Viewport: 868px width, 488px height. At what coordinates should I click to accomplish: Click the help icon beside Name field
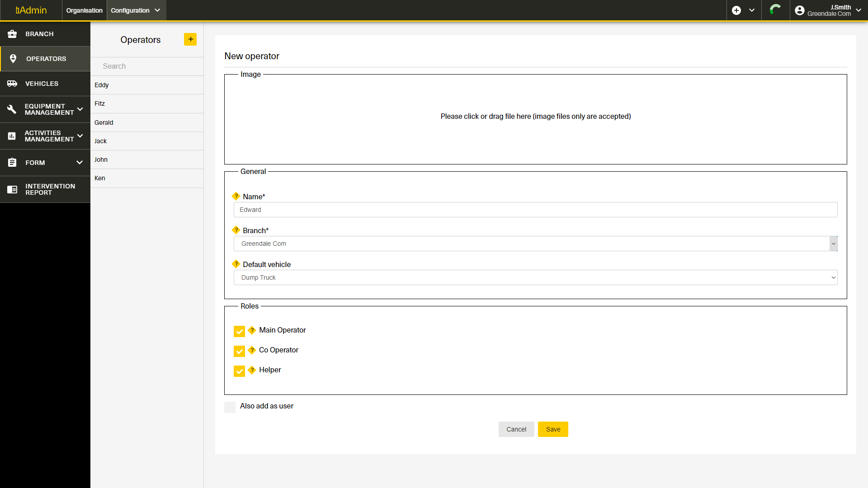[x=236, y=196]
